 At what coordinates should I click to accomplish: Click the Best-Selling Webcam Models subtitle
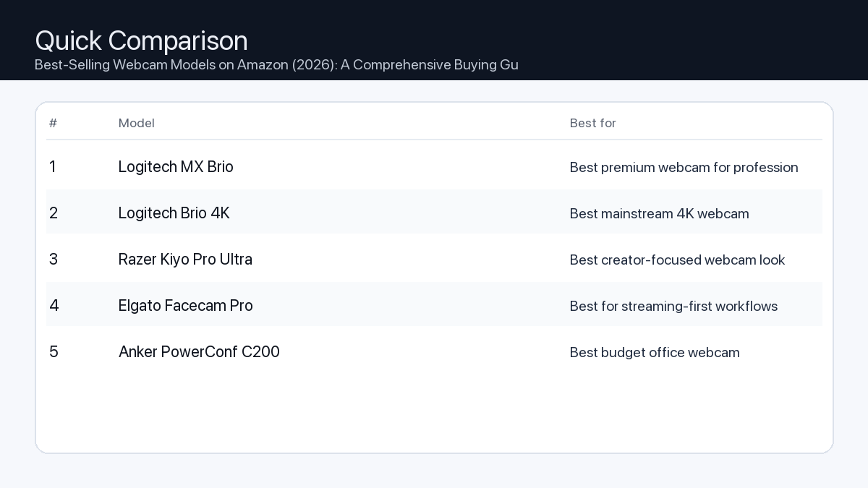(276, 65)
